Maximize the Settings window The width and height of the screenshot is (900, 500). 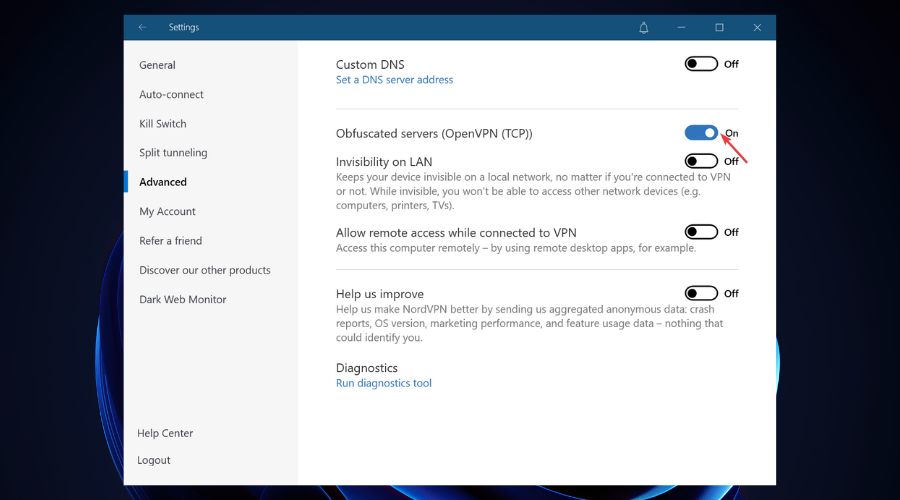coord(719,27)
